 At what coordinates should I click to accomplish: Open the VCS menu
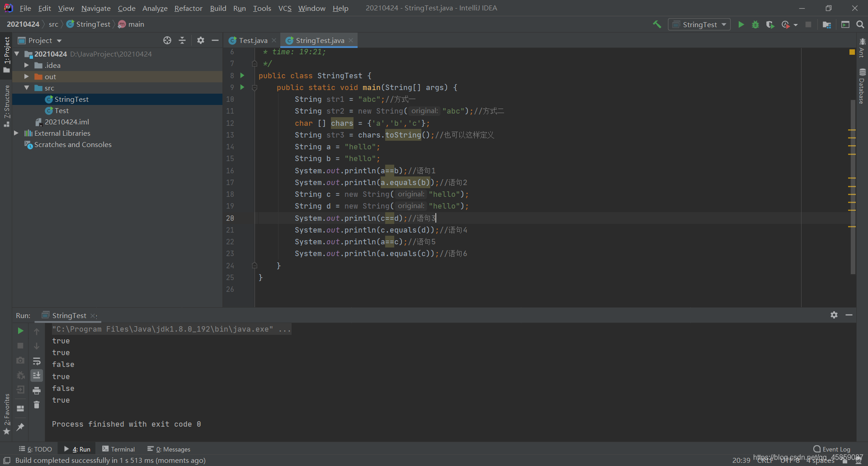pyautogui.click(x=285, y=8)
